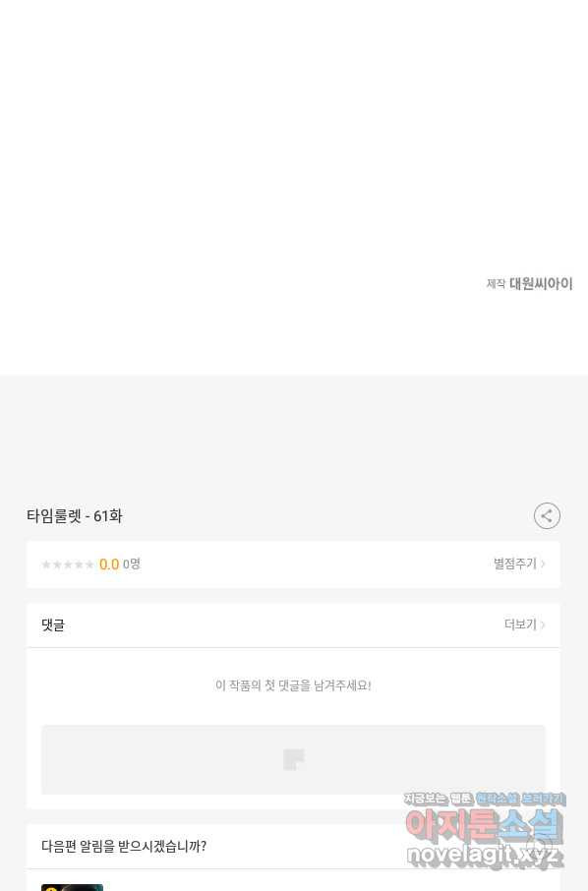Screen dimensions: 588x891
Task: Open the chevron arrow next to 별점주기
Action: point(543,564)
